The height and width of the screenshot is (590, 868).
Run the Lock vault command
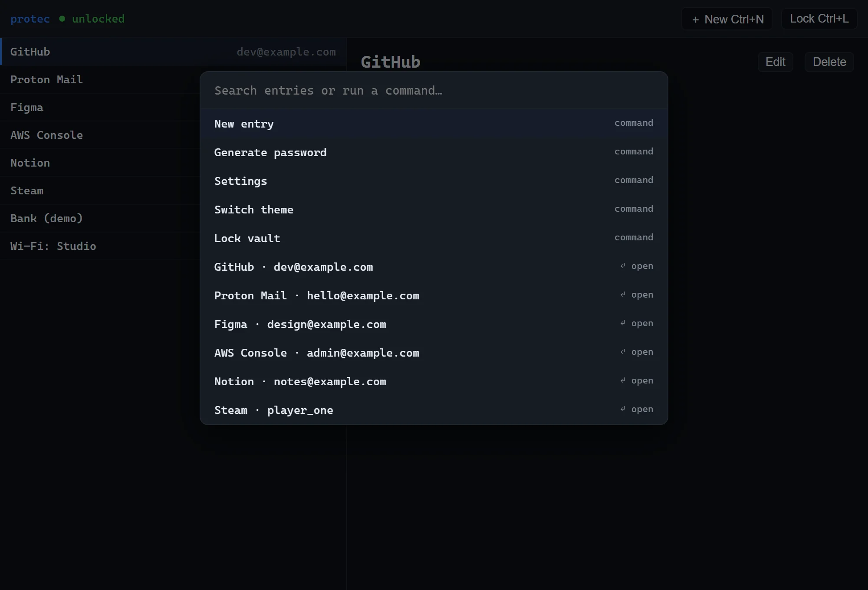tap(434, 238)
